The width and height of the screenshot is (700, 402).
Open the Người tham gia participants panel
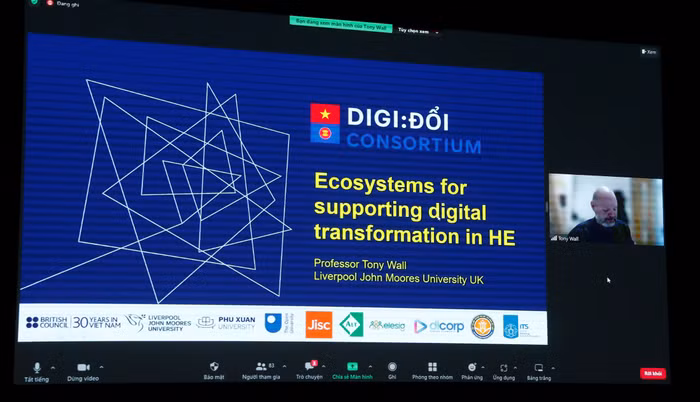point(261,371)
